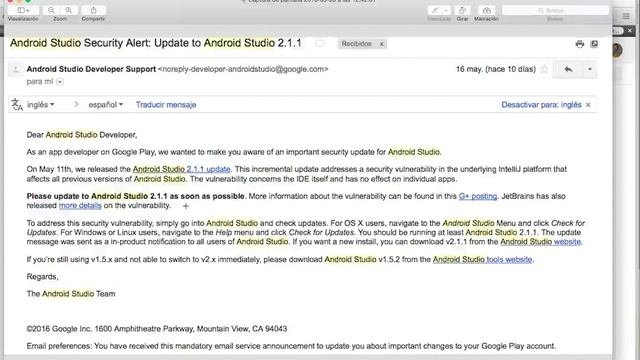Star the email message
This screenshot has height=360, width=640.
pyautogui.click(x=544, y=69)
